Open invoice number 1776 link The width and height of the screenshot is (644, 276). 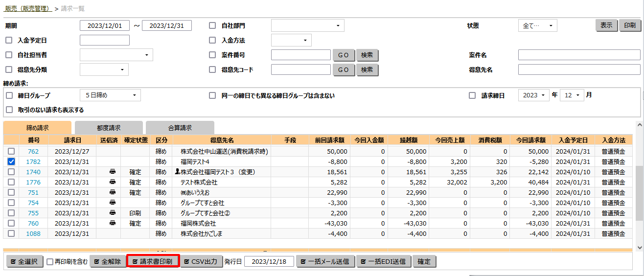click(x=33, y=182)
